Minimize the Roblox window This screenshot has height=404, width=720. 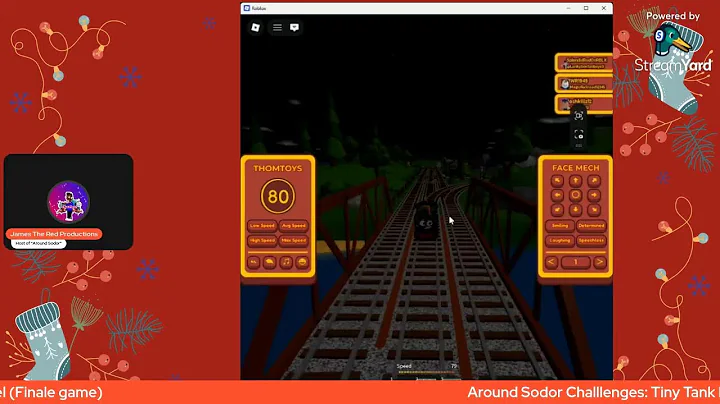pyautogui.click(x=568, y=8)
